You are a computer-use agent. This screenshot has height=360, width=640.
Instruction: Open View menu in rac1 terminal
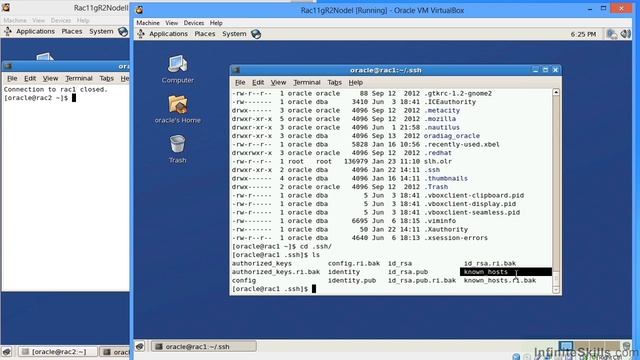[x=278, y=82]
